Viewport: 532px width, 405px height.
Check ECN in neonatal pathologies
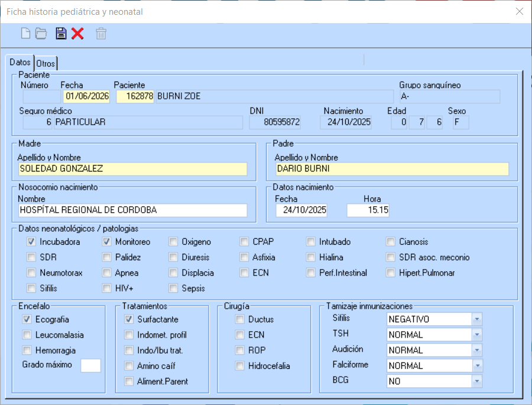pos(244,273)
